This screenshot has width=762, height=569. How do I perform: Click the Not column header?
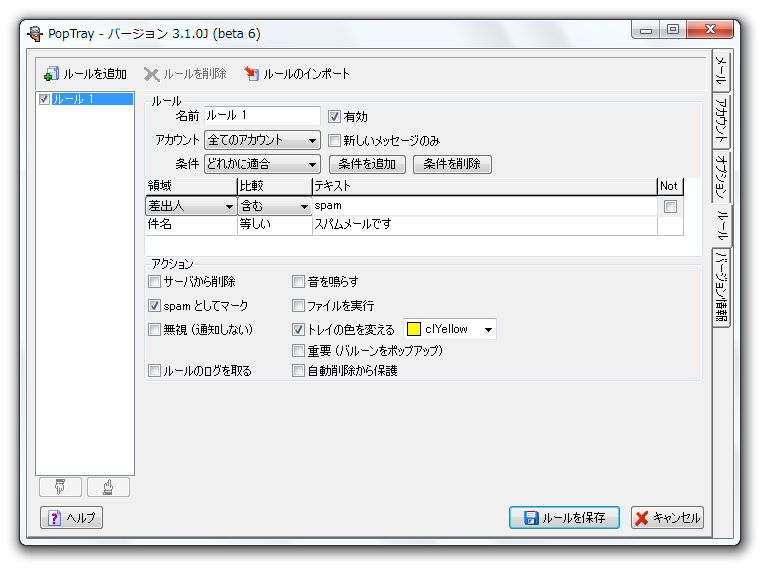pyautogui.click(x=670, y=186)
